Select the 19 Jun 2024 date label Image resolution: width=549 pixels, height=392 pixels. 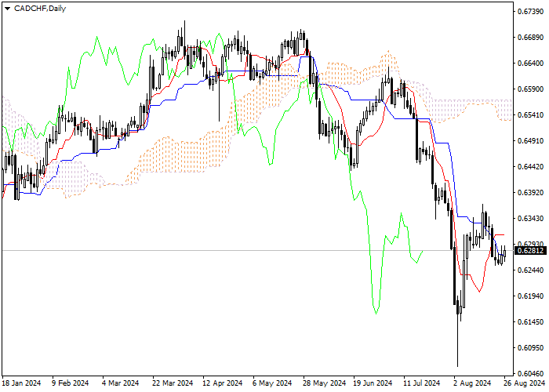tap(373, 383)
